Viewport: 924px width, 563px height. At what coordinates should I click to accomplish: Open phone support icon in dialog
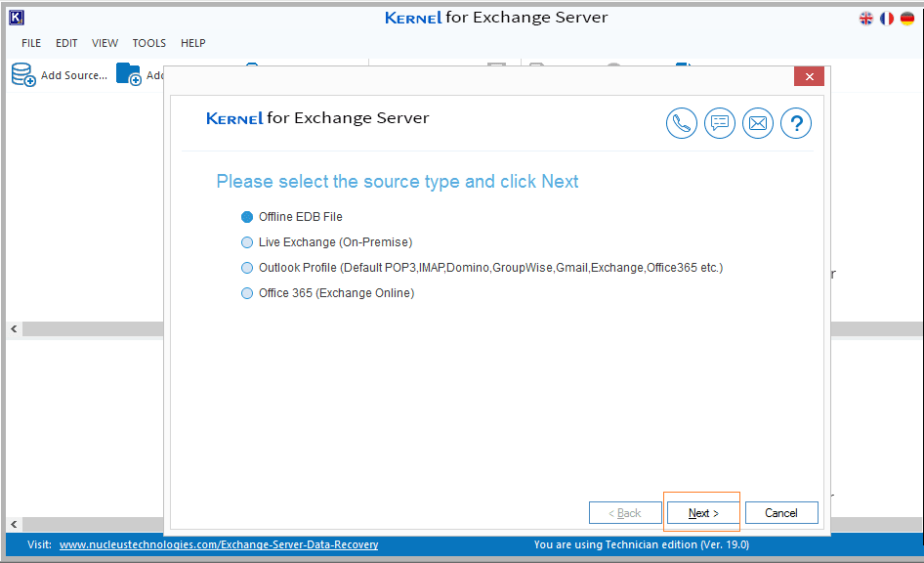pyautogui.click(x=681, y=123)
